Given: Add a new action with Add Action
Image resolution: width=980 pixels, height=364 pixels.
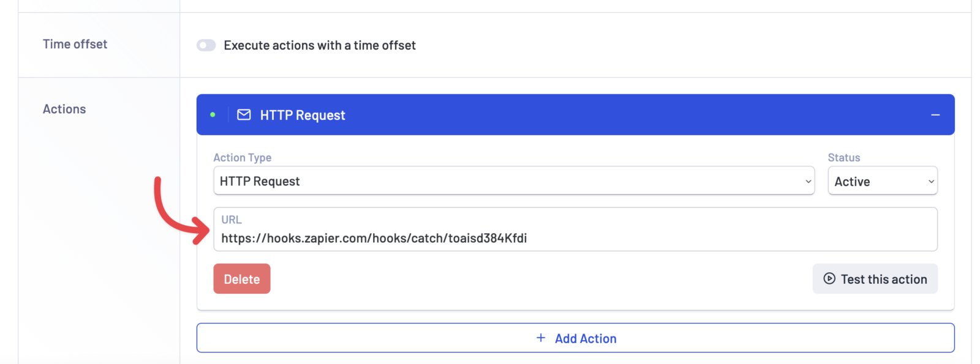Looking at the screenshot, I should pos(576,338).
